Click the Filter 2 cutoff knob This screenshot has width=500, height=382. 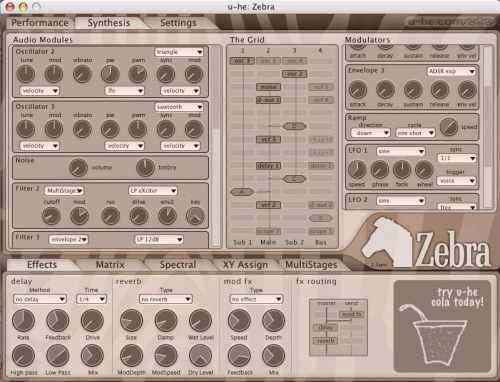pyautogui.click(x=52, y=216)
